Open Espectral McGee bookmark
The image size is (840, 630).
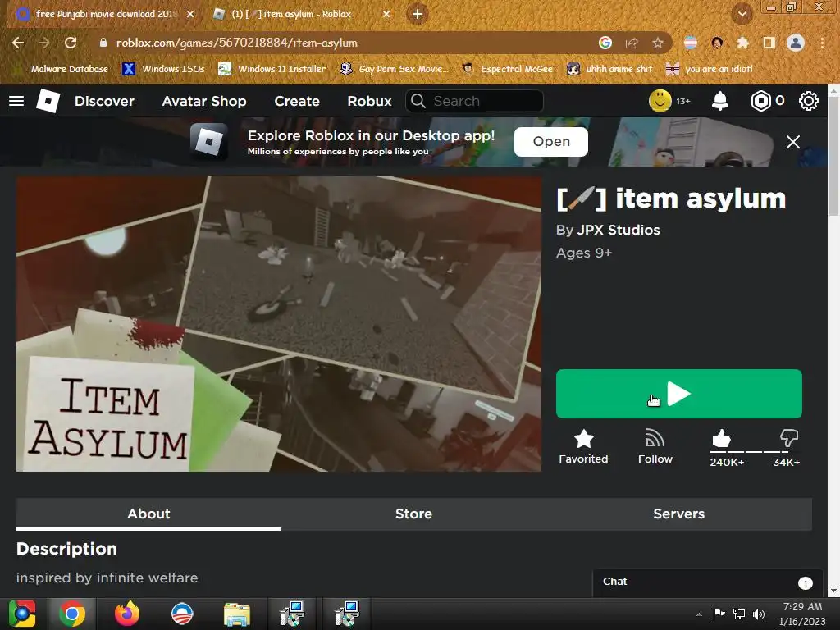pos(508,69)
